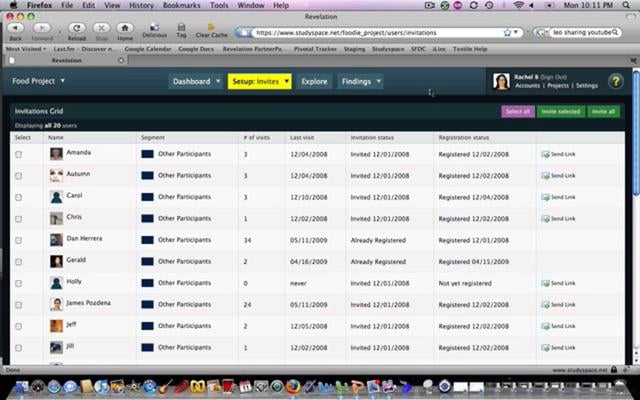Check the box for Jeff
640x400 pixels.
(x=18, y=327)
